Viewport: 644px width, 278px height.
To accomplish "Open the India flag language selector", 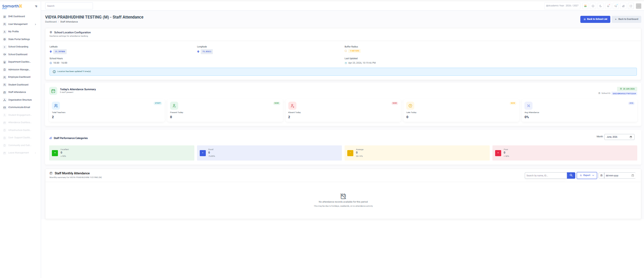I will point(585,6).
